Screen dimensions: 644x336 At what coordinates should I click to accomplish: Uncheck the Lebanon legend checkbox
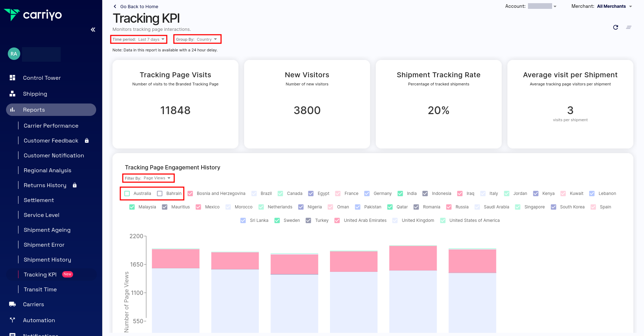coord(592,194)
